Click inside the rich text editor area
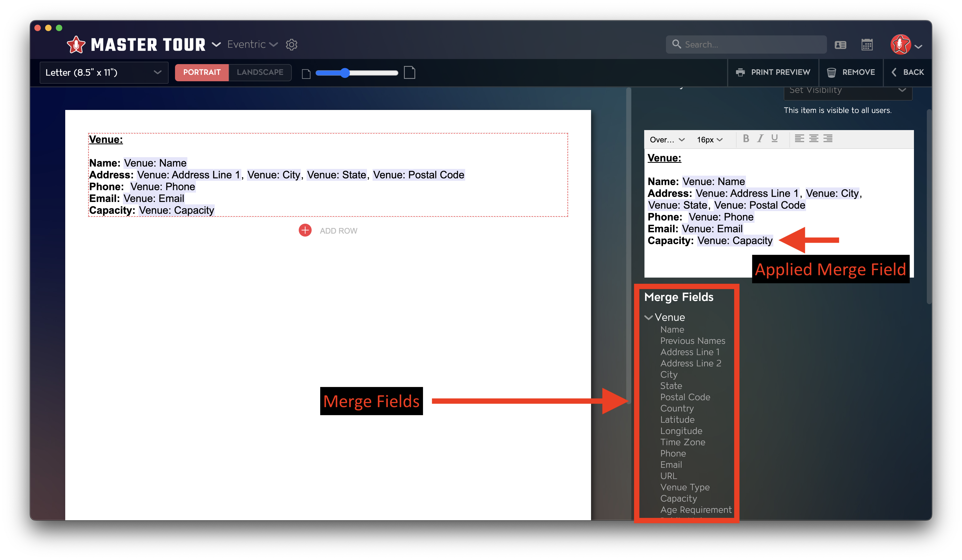Screen dimensions: 962x560 point(779,212)
